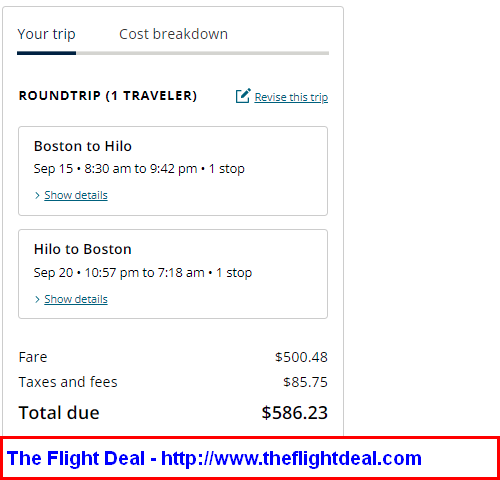500x480 pixels.
Task: Open the theflightdeal.com URL in banner
Action: (291, 458)
